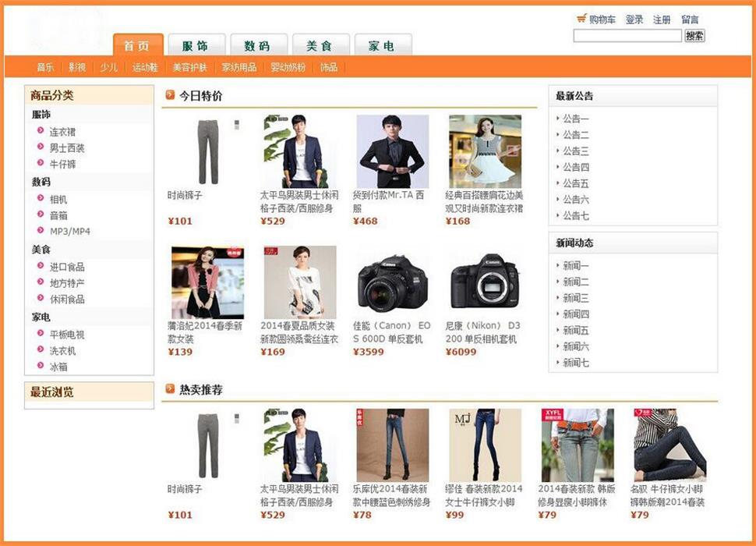Click the ¥3599 price text
The image size is (756, 546).
369,352
